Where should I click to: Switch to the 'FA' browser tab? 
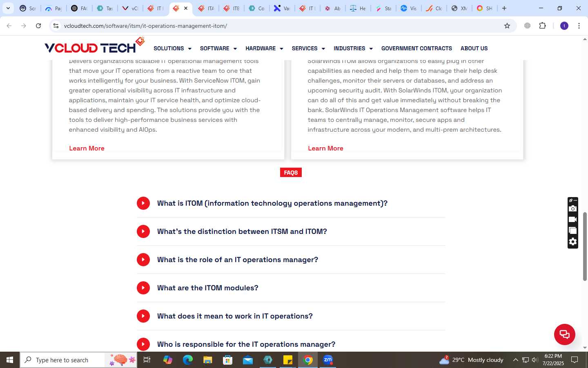79,8
